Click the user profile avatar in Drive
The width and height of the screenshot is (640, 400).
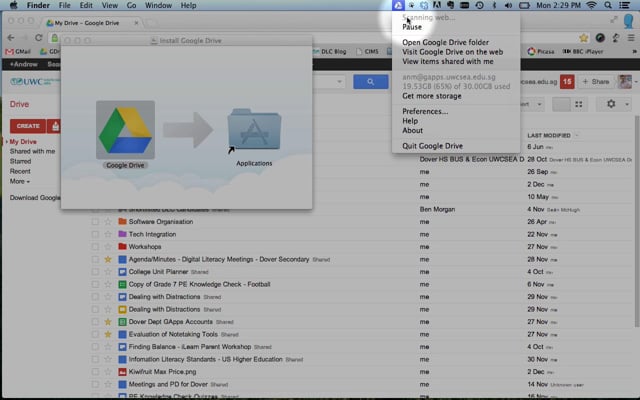point(624,82)
